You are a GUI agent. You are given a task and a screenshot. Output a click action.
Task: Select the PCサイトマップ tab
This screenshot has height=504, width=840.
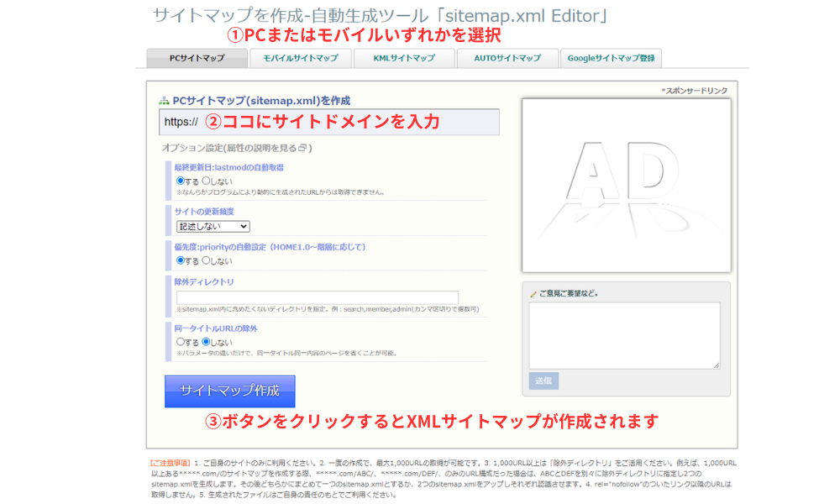(x=197, y=58)
